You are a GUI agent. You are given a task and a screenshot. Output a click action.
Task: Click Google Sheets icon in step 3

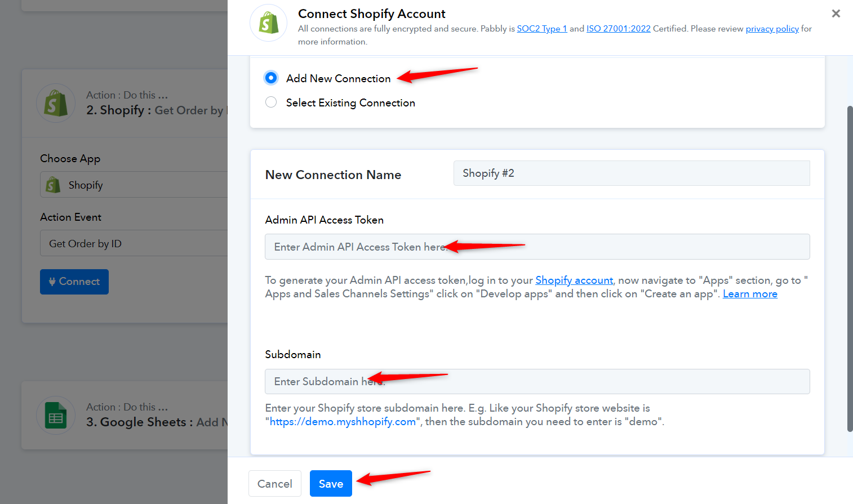[56, 416]
